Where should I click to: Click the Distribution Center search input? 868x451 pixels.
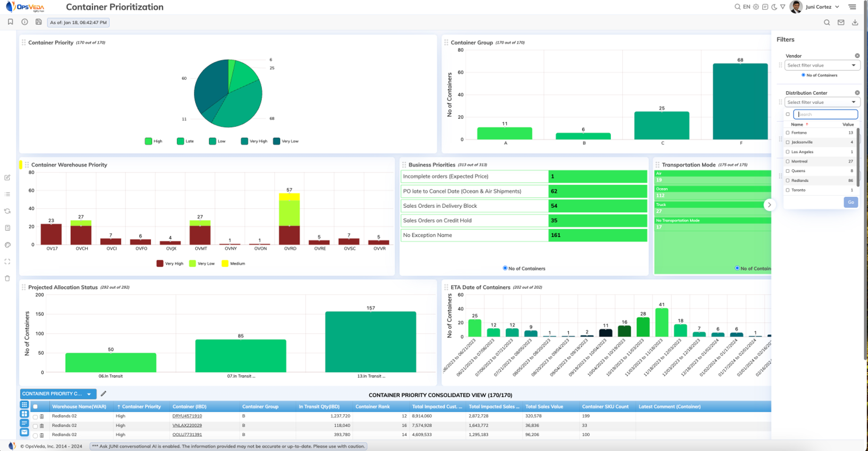point(825,114)
